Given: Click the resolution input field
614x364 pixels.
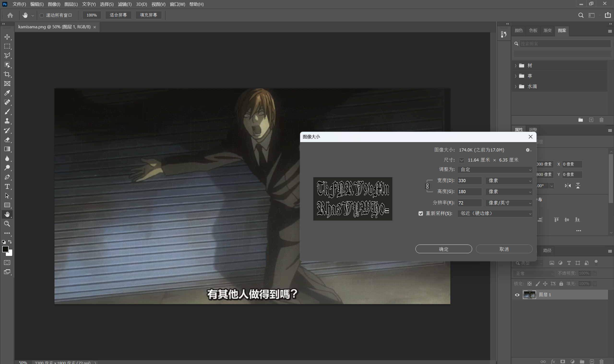Looking at the screenshot, I should pyautogui.click(x=469, y=203).
